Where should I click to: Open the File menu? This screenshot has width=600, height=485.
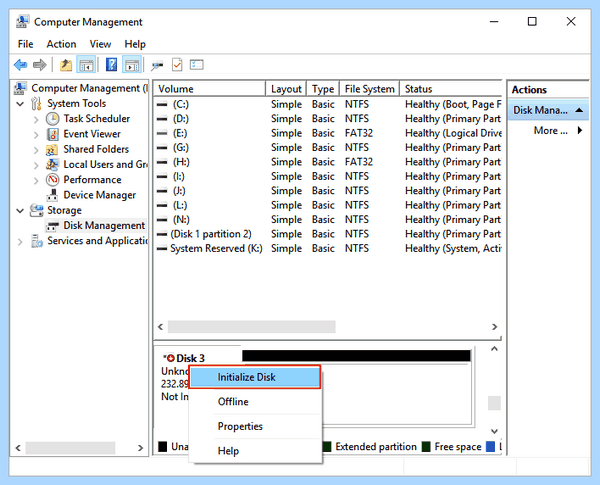tap(25, 44)
